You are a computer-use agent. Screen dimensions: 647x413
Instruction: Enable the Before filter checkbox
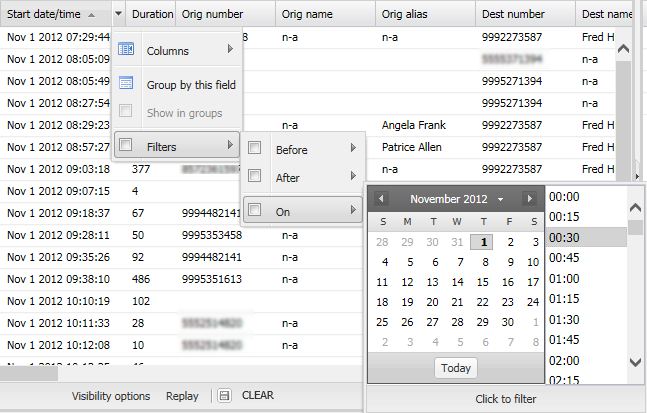[x=255, y=149]
